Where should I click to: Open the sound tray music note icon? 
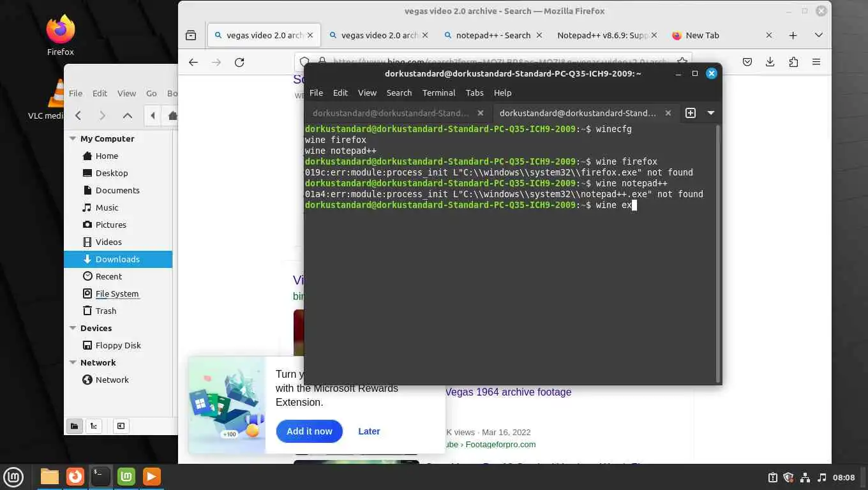pyautogui.click(x=821, y=477)
